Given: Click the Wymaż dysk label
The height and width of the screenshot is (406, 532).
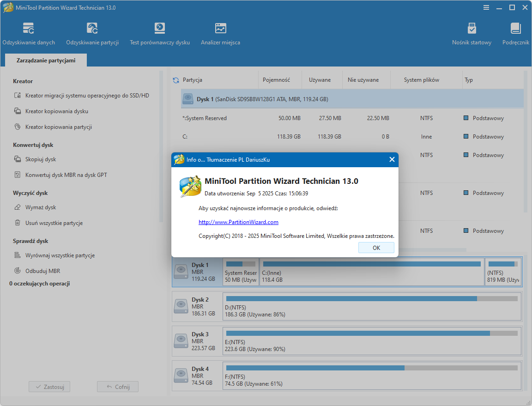Looking at the screenshot, I should tap(41, 207).
